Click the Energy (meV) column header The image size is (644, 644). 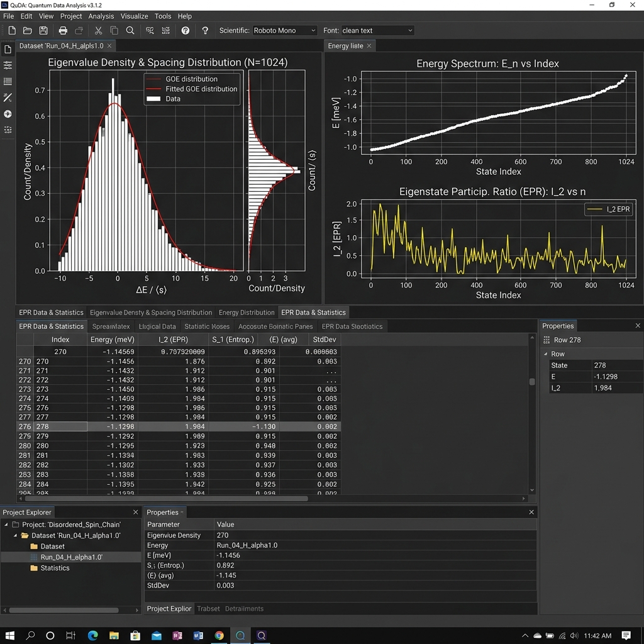(x=112, y=340)
